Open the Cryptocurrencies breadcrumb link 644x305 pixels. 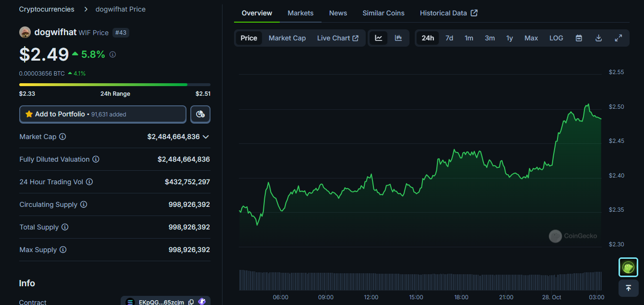click(46, 9)
